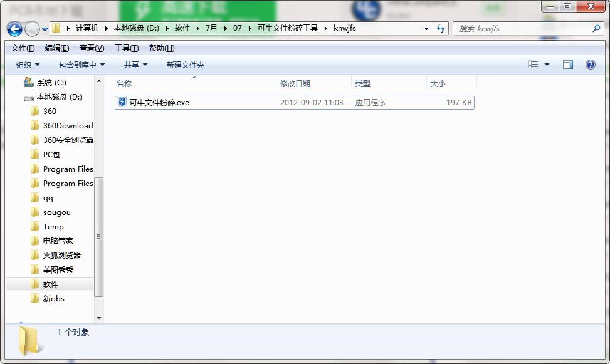The image size is (610, 364).
Task: Click 本地磁盘 (D:) in address path
Action: (x=137, y=28)
